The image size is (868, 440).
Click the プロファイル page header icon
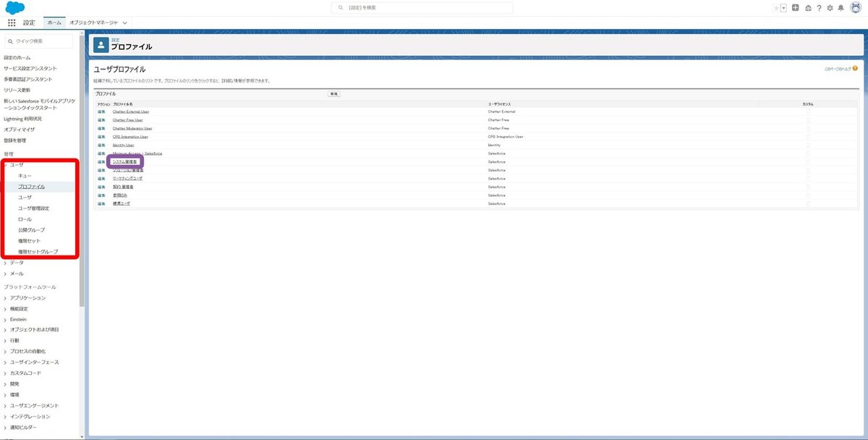101,45
